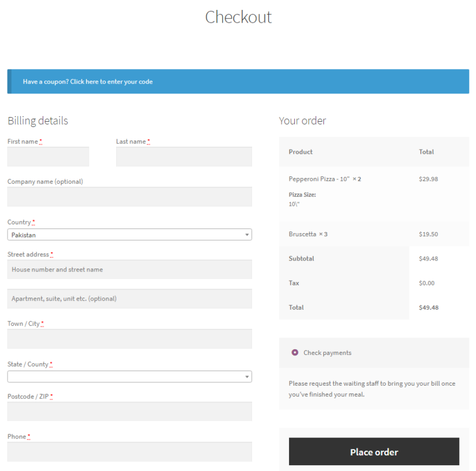
Task: Click the Company name optional field
Action: coord(129,197)
